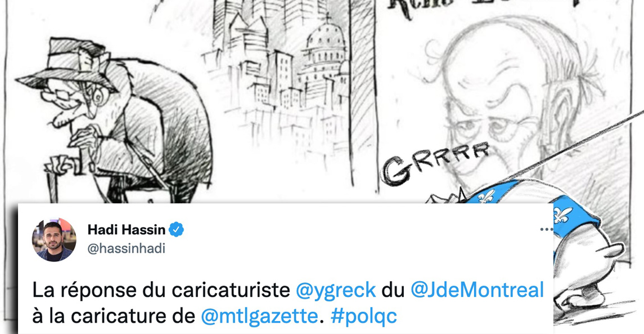Click the old woman's hat
Screen dimensions: 644x334
(67, 64)
